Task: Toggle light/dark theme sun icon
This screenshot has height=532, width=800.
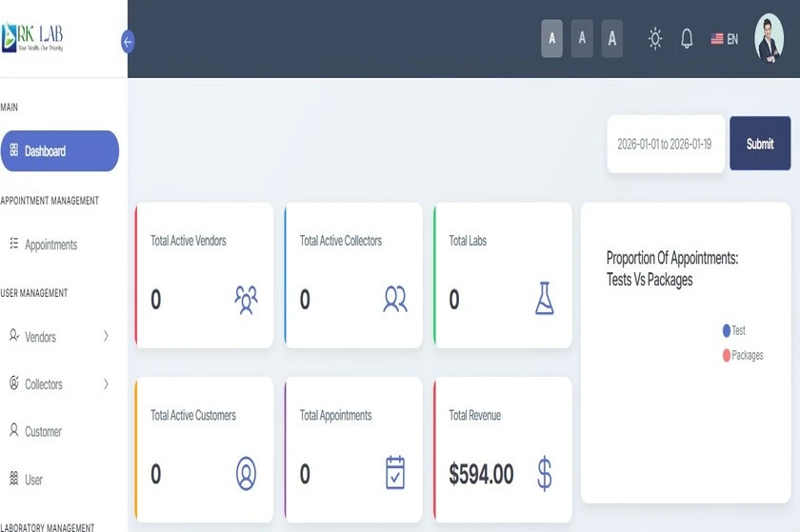Action: click(x=655, y=39)
